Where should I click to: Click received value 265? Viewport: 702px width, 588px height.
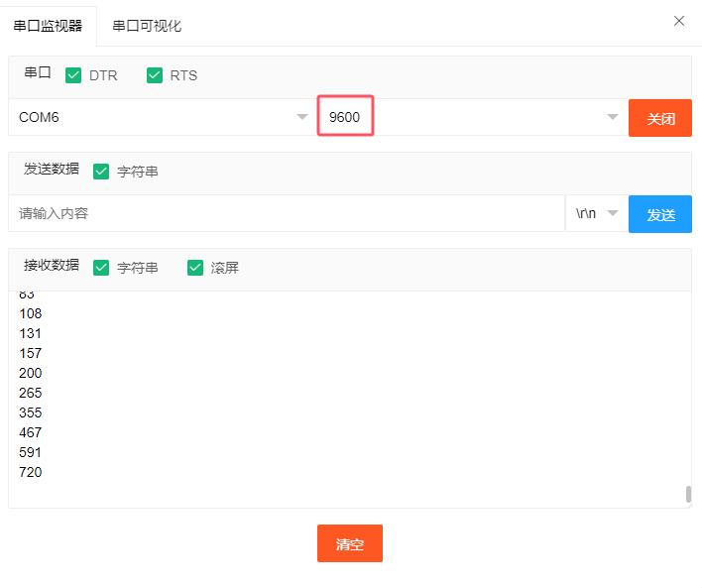31,393
